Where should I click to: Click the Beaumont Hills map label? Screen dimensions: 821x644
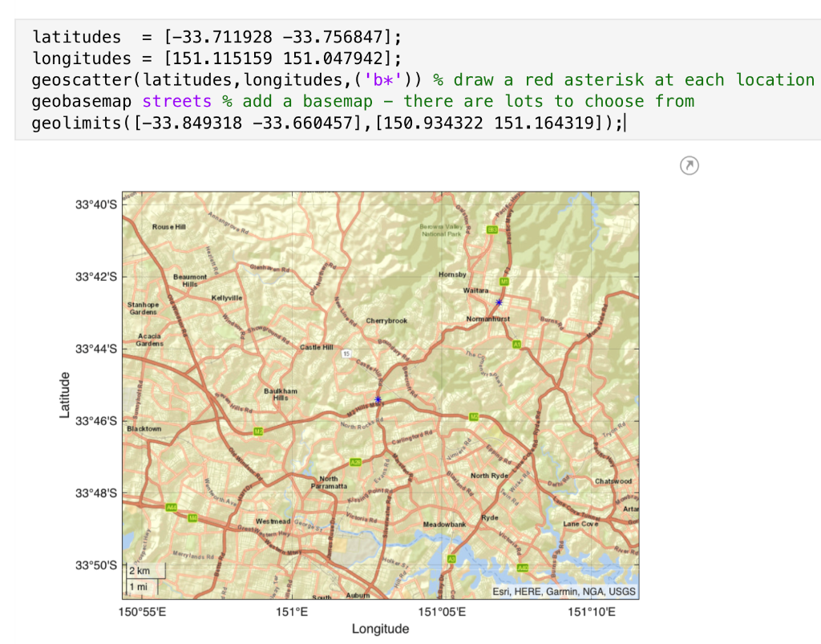(190, 280)
